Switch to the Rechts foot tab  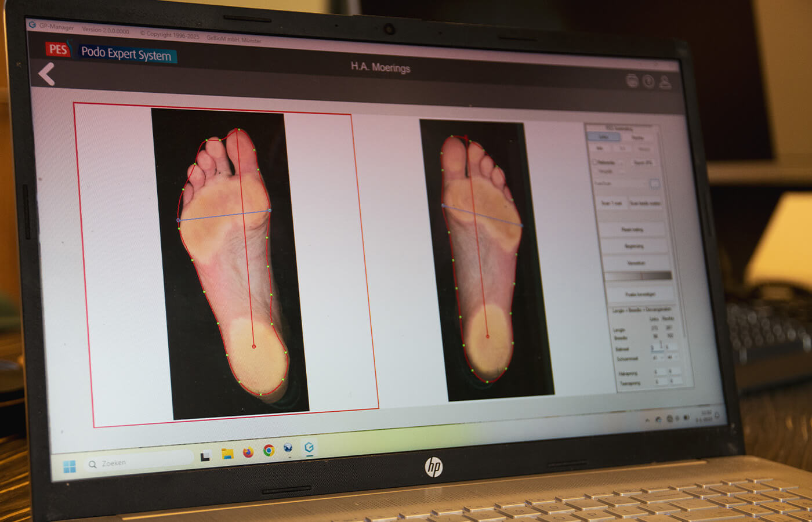click(x=637, y=137)
